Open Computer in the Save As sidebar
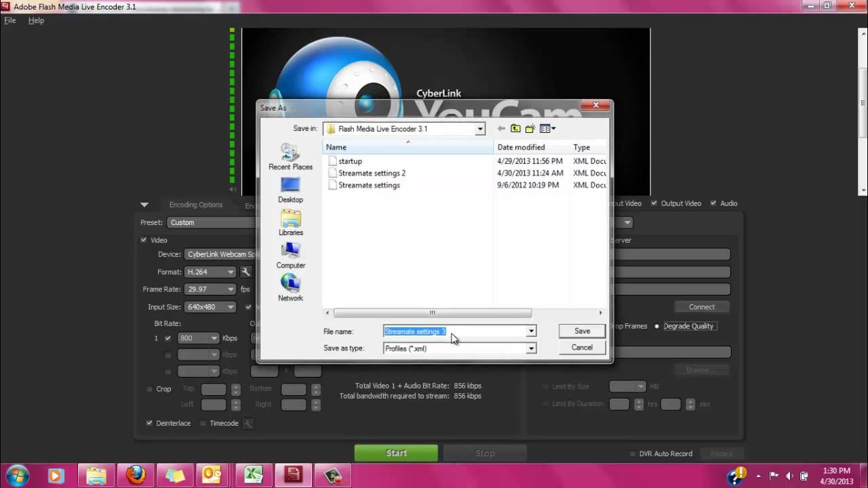This screenshot has width=868, height=488. click(x=290, y=256)
